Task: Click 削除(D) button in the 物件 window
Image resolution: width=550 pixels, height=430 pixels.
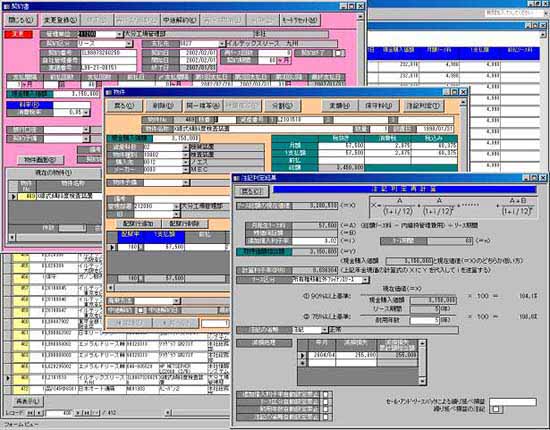Action: (x=163, y=106)
